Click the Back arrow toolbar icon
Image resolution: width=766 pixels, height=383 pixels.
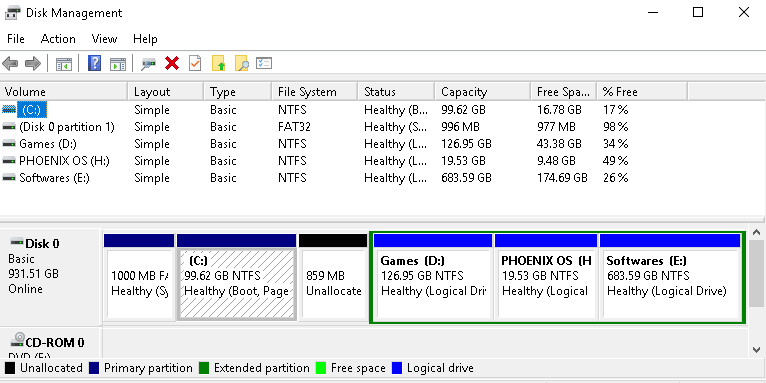coord(10,64)
